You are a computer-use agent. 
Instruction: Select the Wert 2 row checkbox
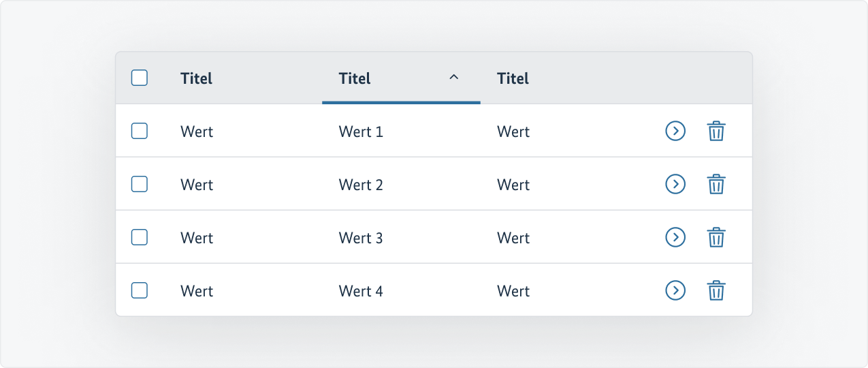pyautogui.click(x=140, y=184)
